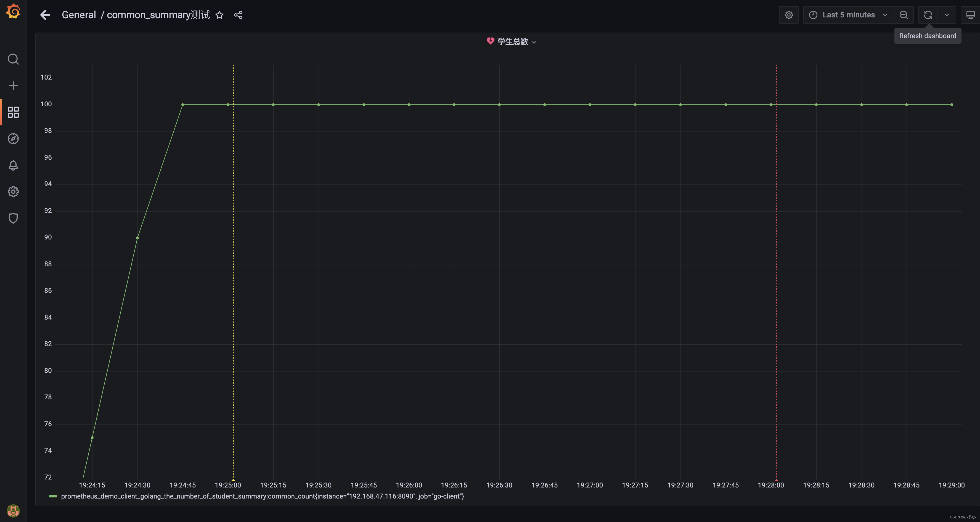Open dashboard settings gear in top bar

point(789,15)
